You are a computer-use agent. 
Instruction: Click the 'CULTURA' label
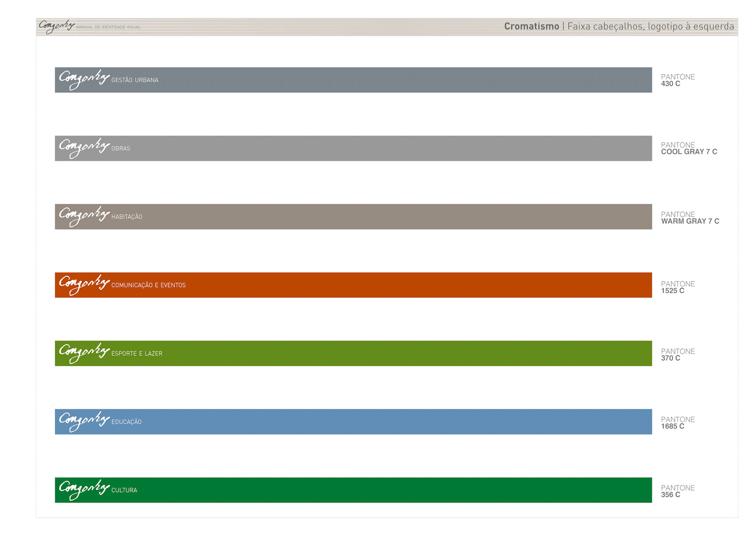124,490
